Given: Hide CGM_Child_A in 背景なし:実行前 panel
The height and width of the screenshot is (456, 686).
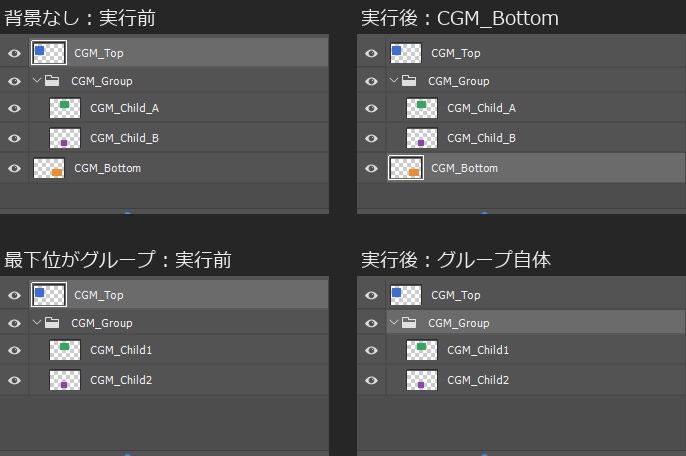Looking at the screenshot, I should tap(14, 109).
